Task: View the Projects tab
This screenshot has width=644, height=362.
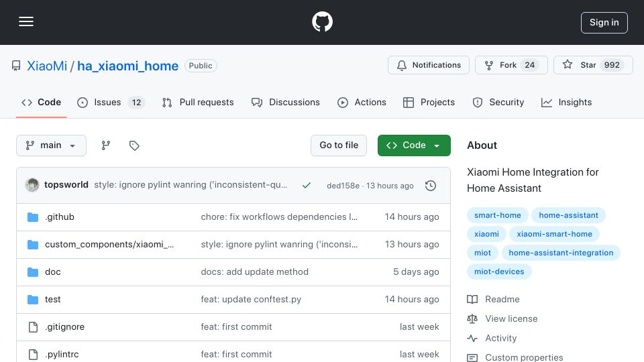Action: (429, 102)
